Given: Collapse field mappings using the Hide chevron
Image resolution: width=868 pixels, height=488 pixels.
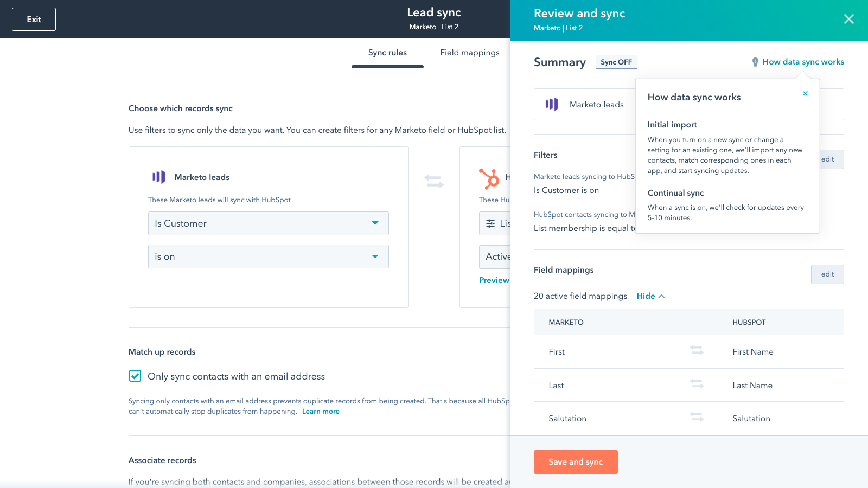Looking at the screenshot, I should click(x=650, y=296).
